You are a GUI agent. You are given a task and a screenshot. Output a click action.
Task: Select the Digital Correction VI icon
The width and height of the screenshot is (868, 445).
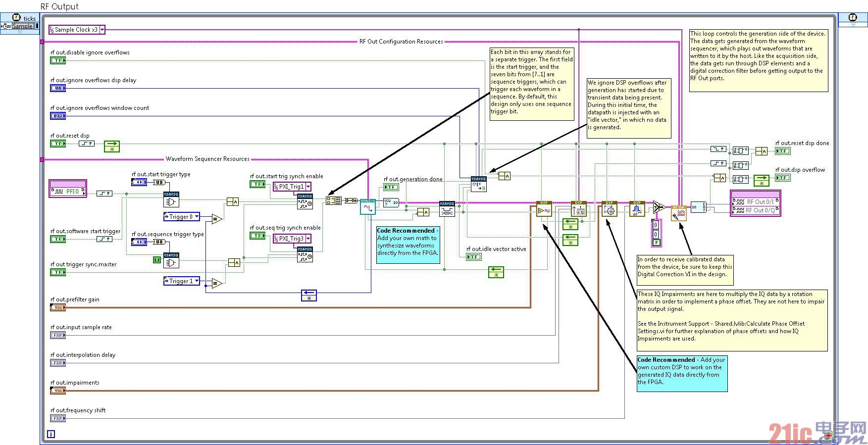tap(679, 213)
